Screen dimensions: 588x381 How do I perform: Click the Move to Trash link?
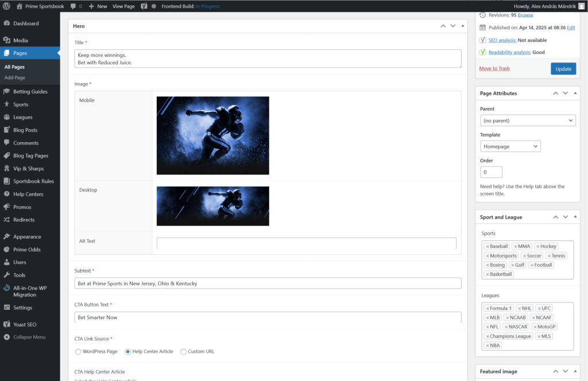pos(494,68)
